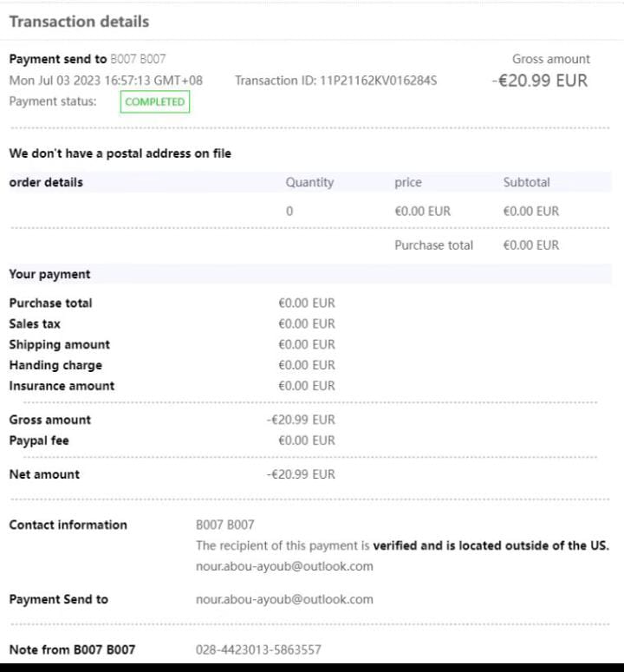Image resolution: width=624 pixels, height=672 pixels.
Task: Click the Quantity column header
Action: tap(309, 182)
